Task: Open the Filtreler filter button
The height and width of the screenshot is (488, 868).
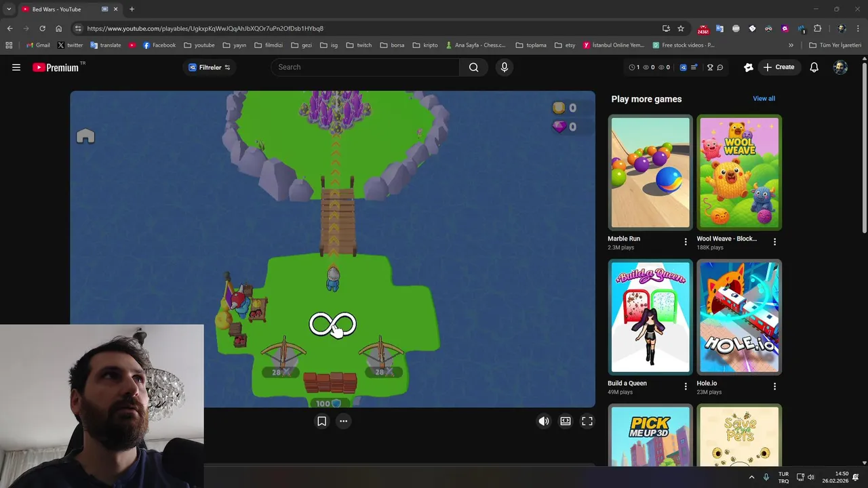Action: click(x=210, y=67)
